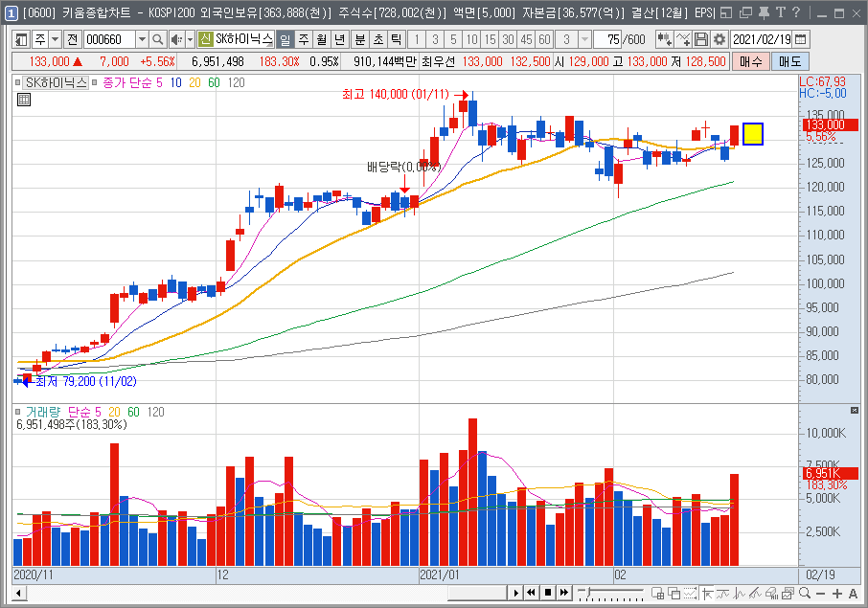
Task: Open the calendar date picker icon
Action: (x=801, y=39)
